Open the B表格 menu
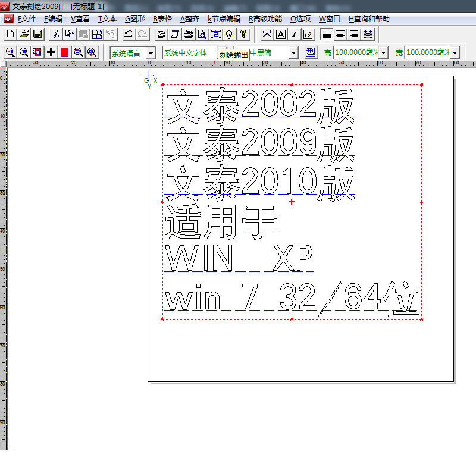 (x=162, y=19)
